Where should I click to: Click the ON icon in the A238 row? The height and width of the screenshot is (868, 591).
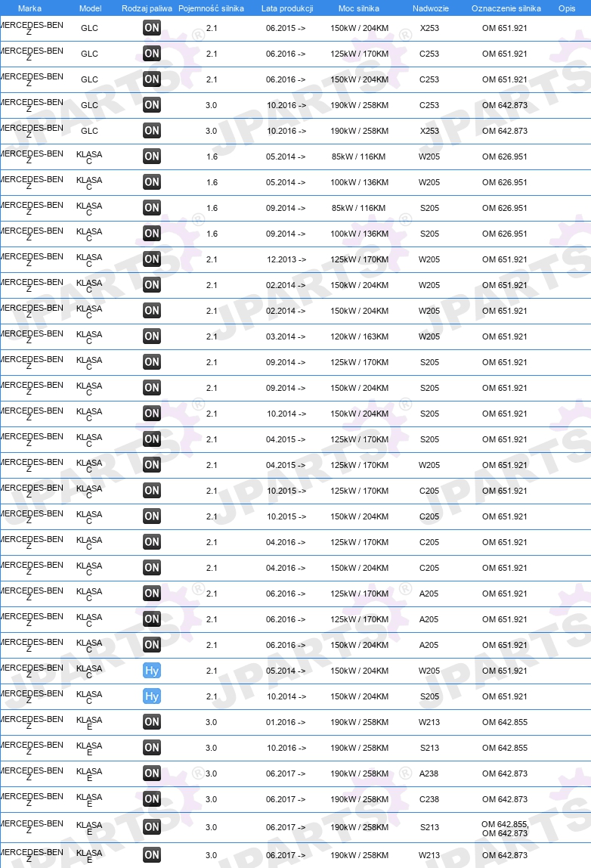pyautogui.click(x=152, y=773)
